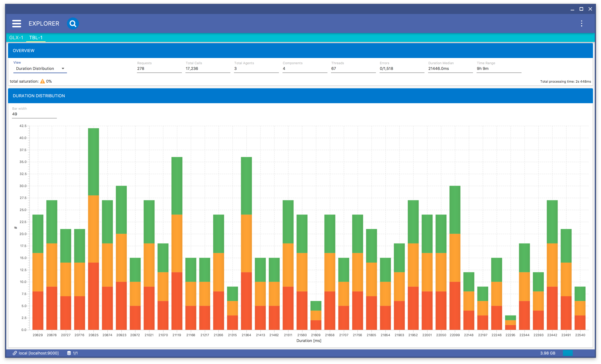
Task: Click the database icon next to 1/1
Action: point(69,353)
